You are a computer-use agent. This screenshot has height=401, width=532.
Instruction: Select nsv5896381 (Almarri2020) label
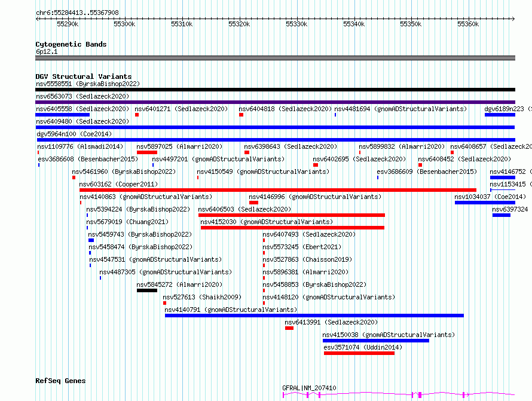[x=305, y=272]
